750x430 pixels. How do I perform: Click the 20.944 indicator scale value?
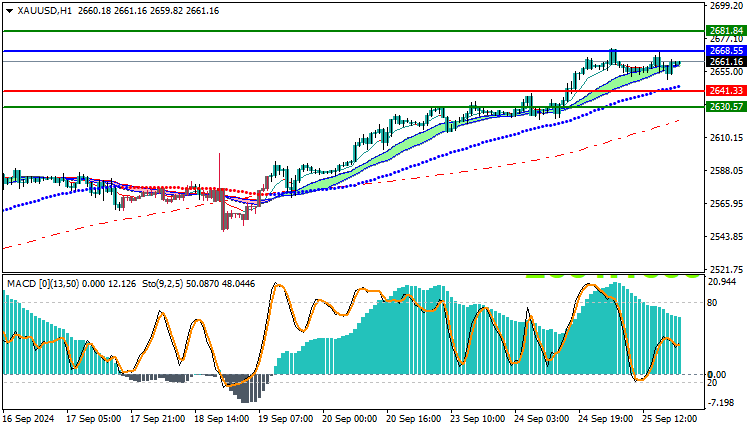pyautogui.click(x=722, y=282)
